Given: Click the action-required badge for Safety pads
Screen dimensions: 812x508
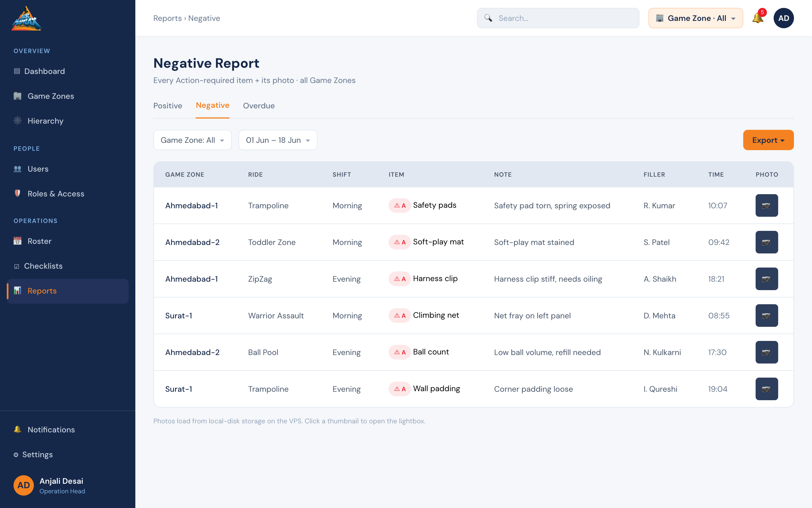Looking at the screenshot, I should click(399, 206).
